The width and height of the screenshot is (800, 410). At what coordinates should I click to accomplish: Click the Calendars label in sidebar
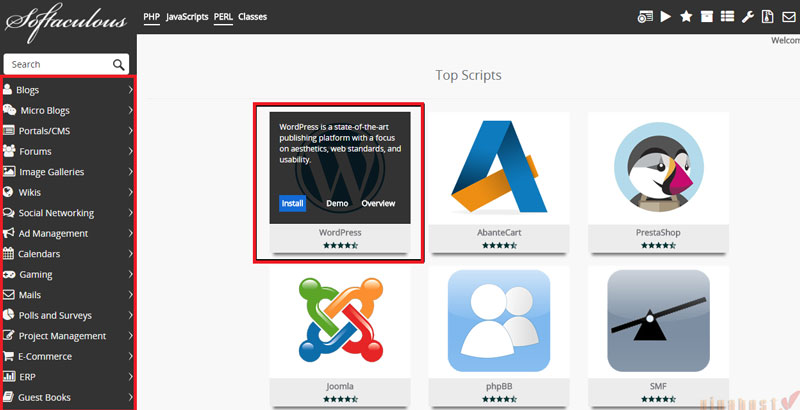(39, 253)
